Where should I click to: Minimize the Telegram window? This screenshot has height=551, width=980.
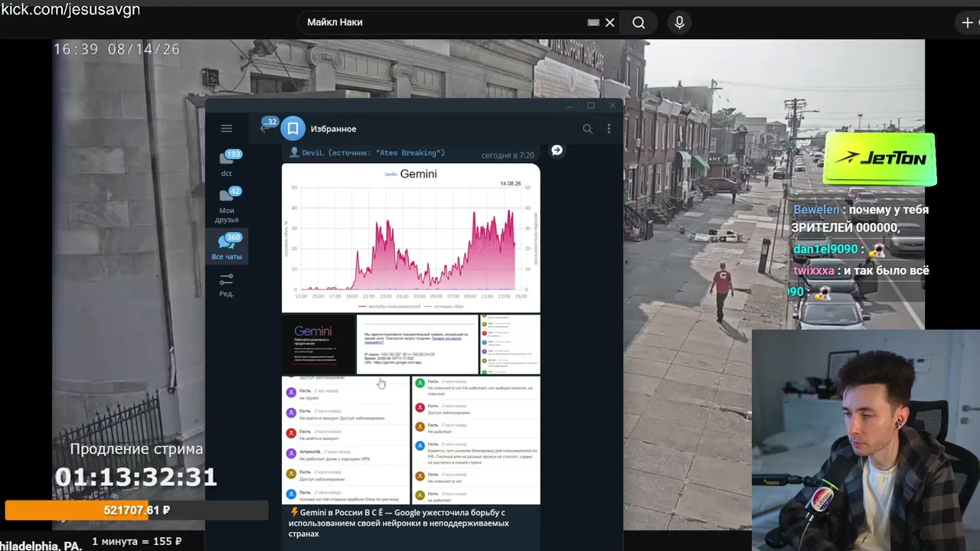click(x=569, y=106)
